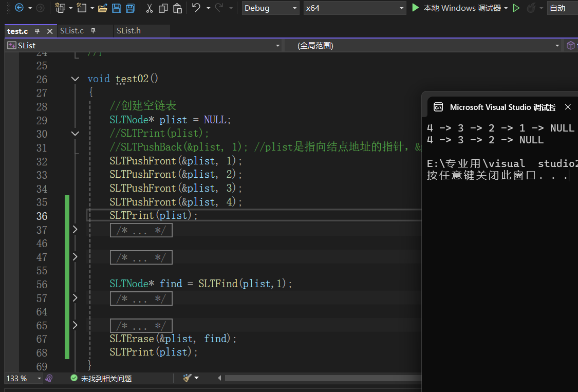Click the green checkmark no-issues icon
This screenshot has width=578, height=392.
point(74,378)
